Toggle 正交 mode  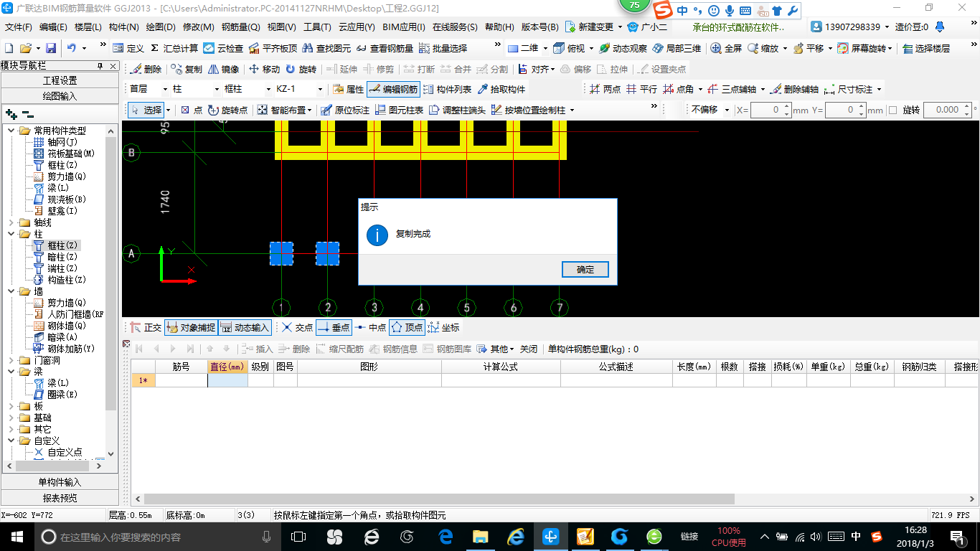[146, 327]
